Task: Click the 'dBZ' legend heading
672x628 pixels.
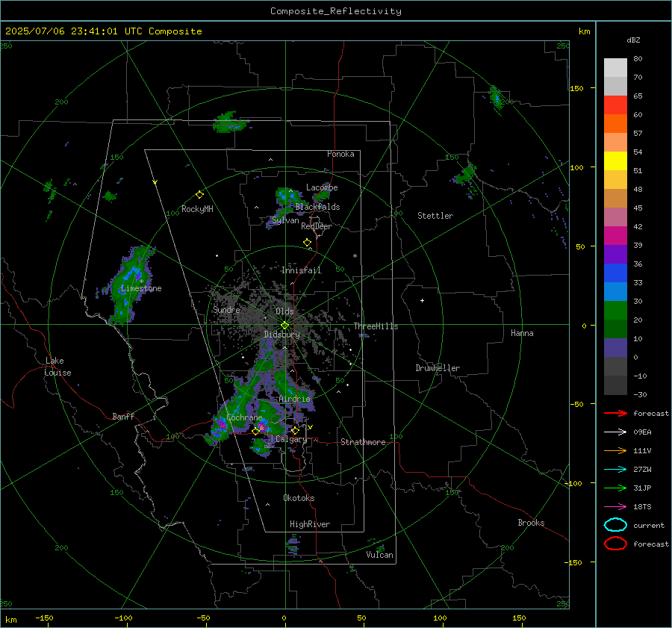Action: 633,40
